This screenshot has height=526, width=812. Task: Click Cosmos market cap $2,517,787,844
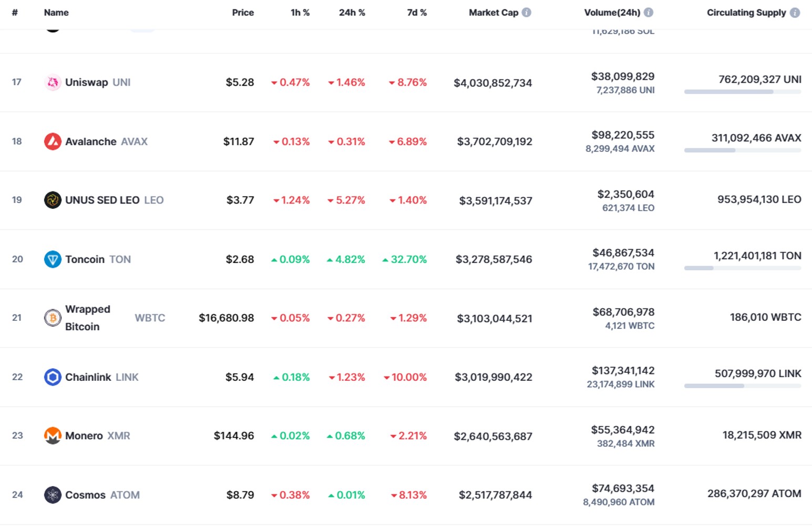pyautogui.click(x=496, y=495)
